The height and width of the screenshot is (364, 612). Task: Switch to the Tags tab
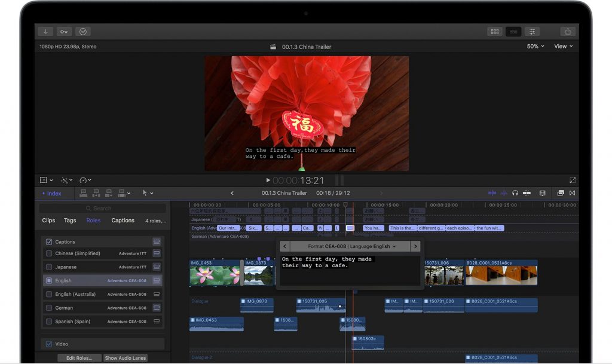(x=70, y=221)
